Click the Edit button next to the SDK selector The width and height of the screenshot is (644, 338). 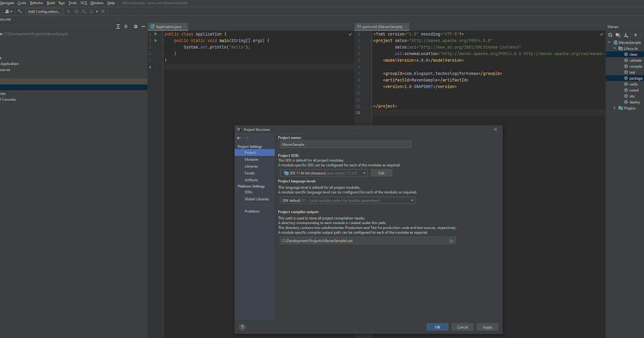382,173
